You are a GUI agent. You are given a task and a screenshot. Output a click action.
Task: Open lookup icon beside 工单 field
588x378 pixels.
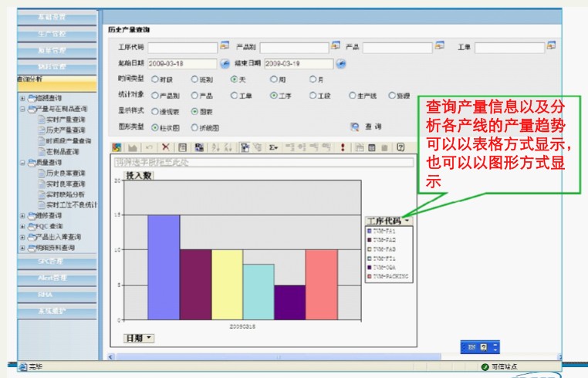pyautogui.click(x=551, y=46)
